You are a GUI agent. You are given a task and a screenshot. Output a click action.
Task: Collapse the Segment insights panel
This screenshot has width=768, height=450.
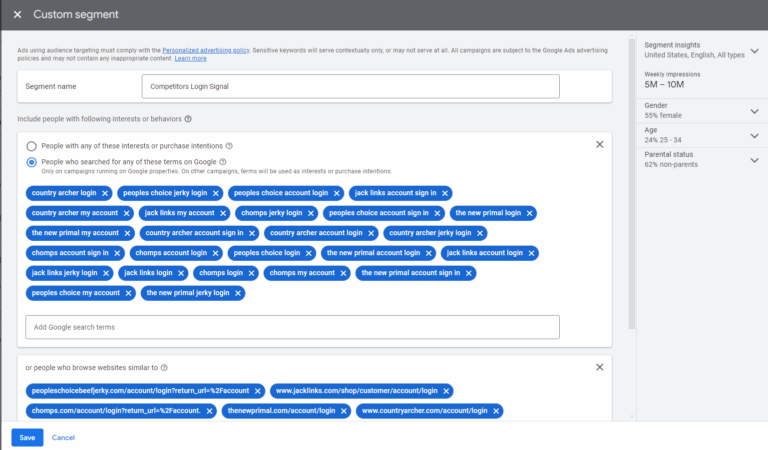click(x=753, y=52)
